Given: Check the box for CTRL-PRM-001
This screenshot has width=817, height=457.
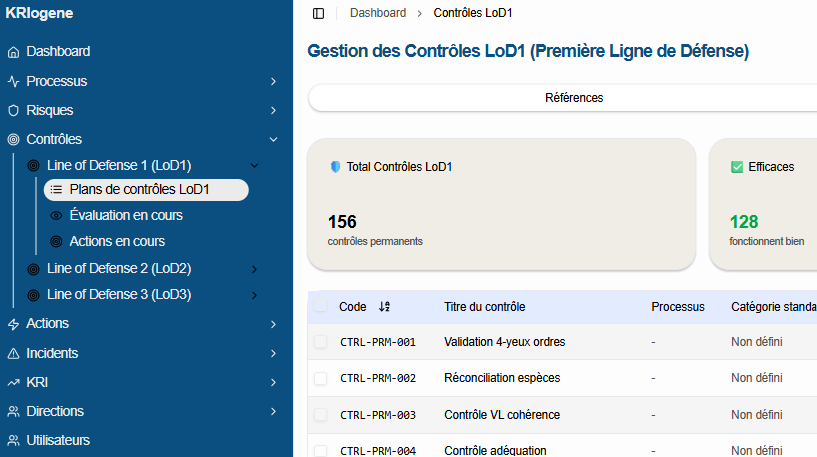Looking at the screenshot, I should point(321,342).
